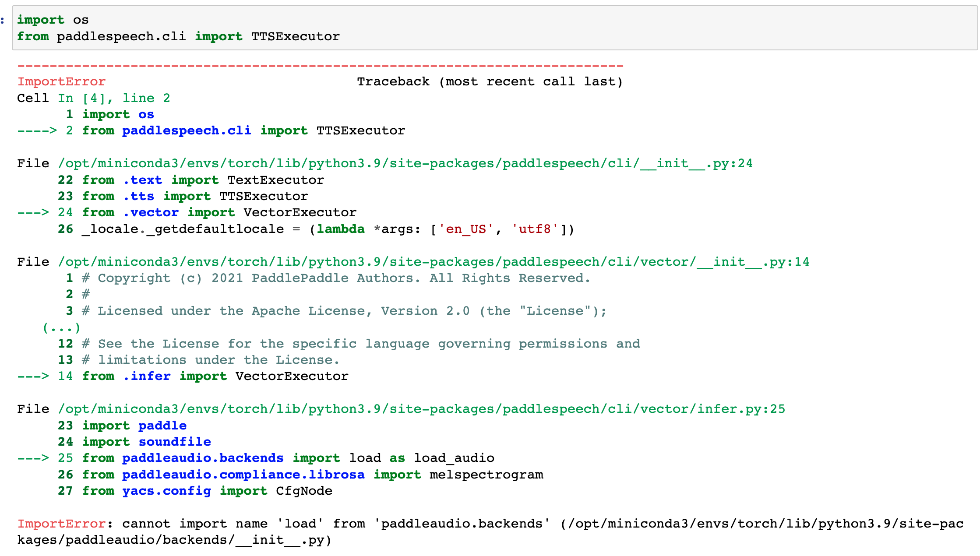Screen dimensions: 980x556
Task: Click the 'Cell In [4], line 2' reference
Action: click(x=93, y=98)
